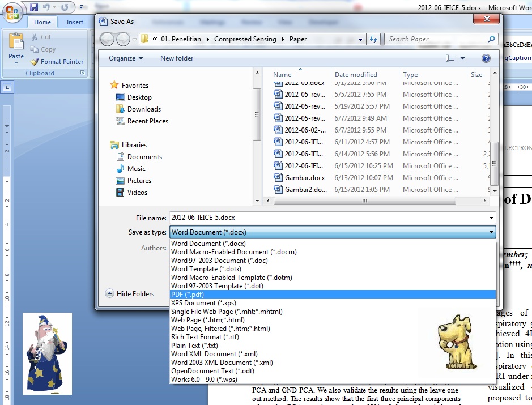Click the refresh icon next to address bar
The width and height of the screenshot is (532, 405).
pos(373,39)
